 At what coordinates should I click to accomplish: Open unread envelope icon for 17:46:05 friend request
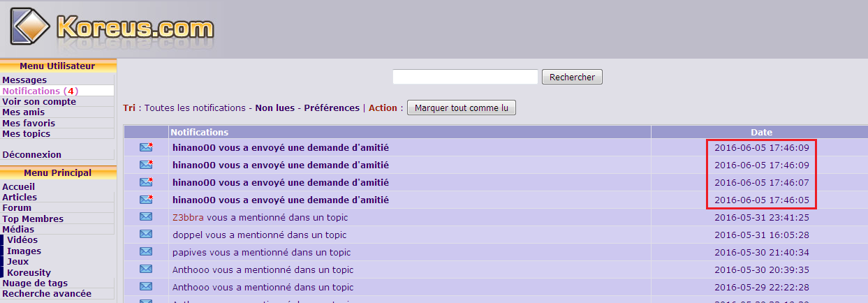click(146, 200)
